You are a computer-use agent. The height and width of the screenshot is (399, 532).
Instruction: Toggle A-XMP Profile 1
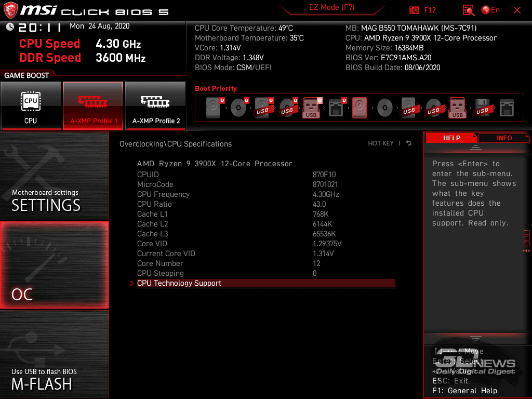click(x=93, y=106)
